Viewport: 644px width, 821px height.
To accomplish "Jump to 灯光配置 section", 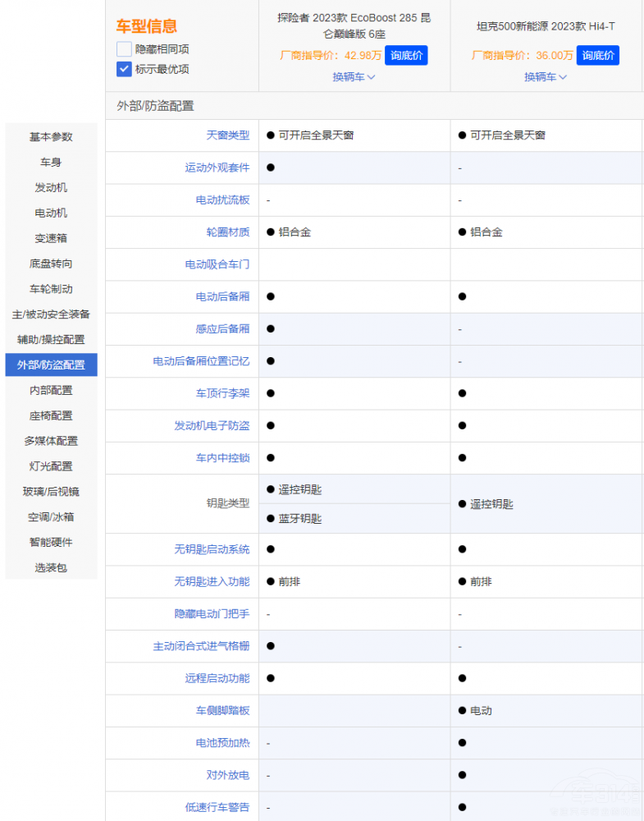I will pyautogui.click(x=51, y=466).
